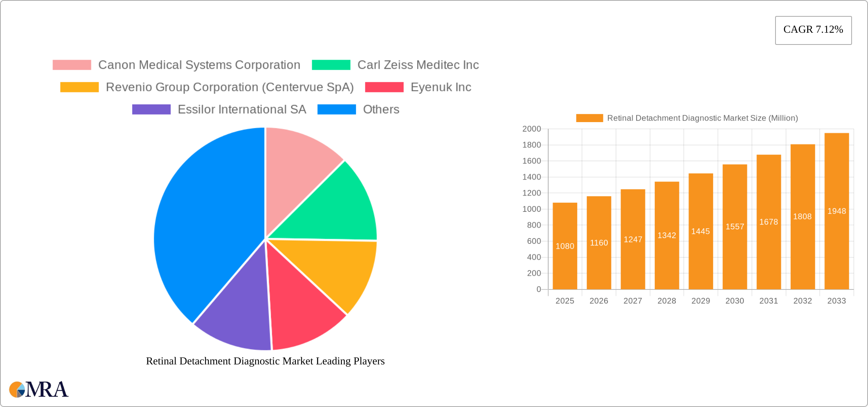
Task: Toggle Canon Medical Systems Corporation legend label
Action: click(199, 65)
